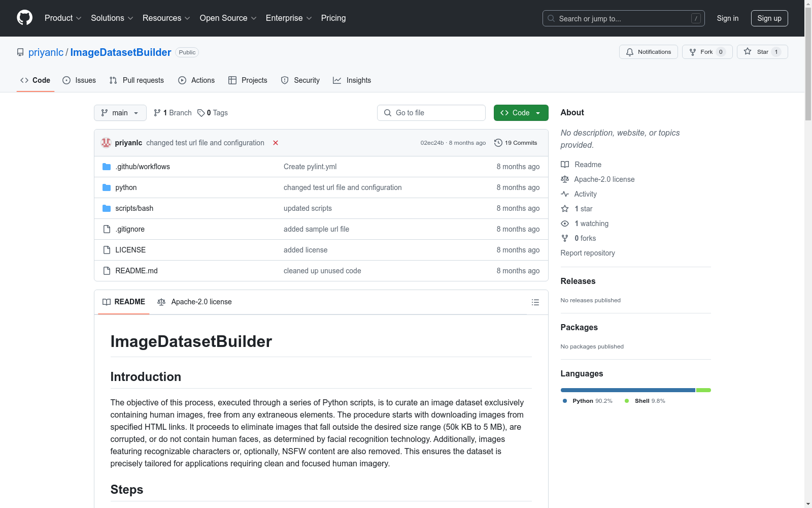Screen dimensions: 812x508
Task: Click the branch icon beside 1 Branch
Action: 157,113
